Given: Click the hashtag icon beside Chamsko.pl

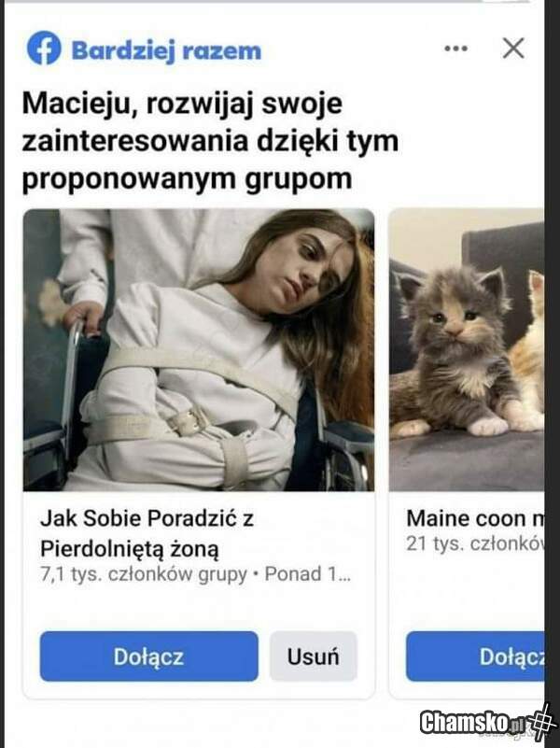Looking at the screenshot, I should coord(542,722).
